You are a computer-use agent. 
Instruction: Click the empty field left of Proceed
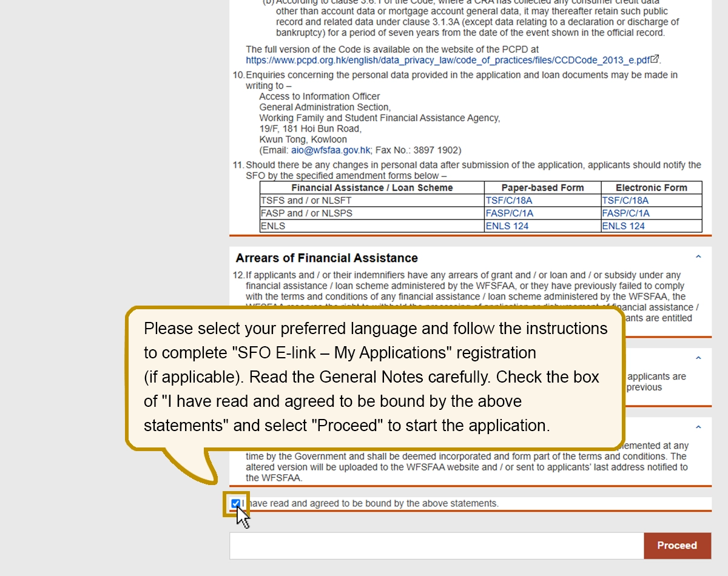(437, 546)
